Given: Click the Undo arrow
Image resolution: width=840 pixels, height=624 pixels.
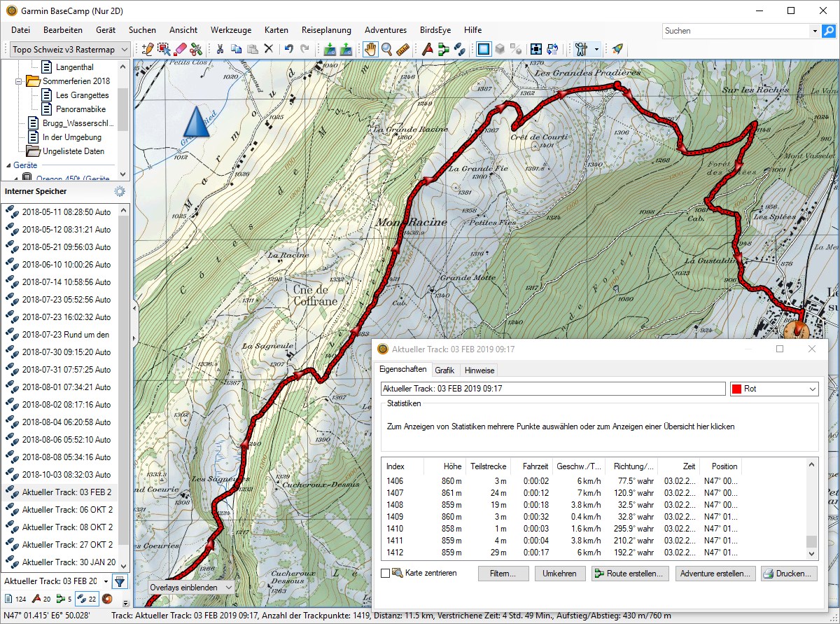Looking at the screenshot, I should coord(288,49).
